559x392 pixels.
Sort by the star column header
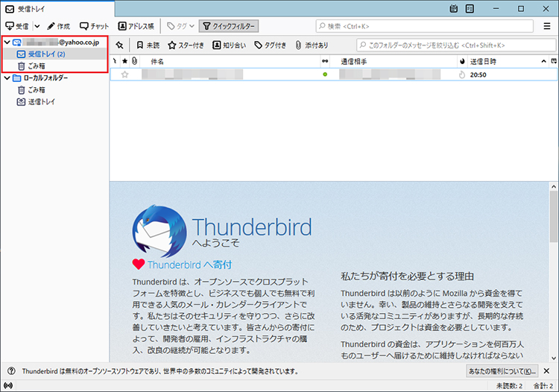tap(124, 61)
